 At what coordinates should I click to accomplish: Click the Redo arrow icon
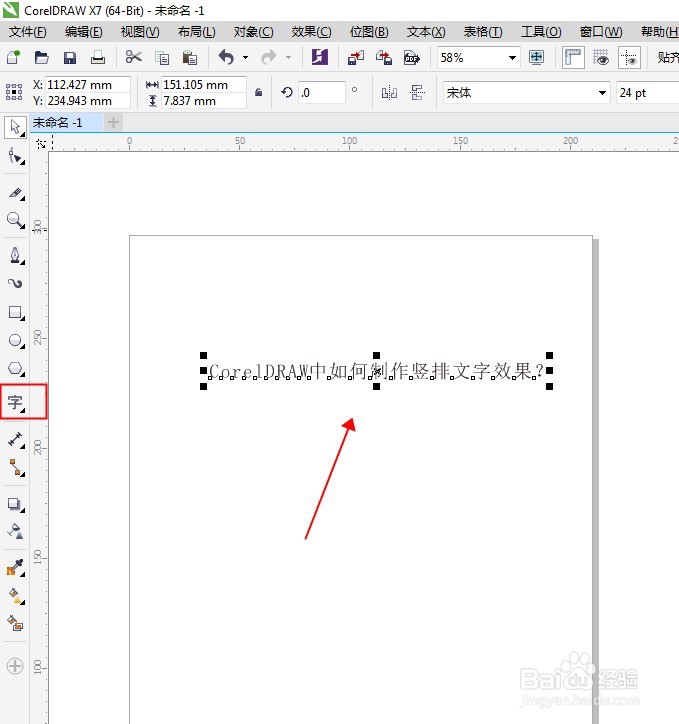pos(269,57)
